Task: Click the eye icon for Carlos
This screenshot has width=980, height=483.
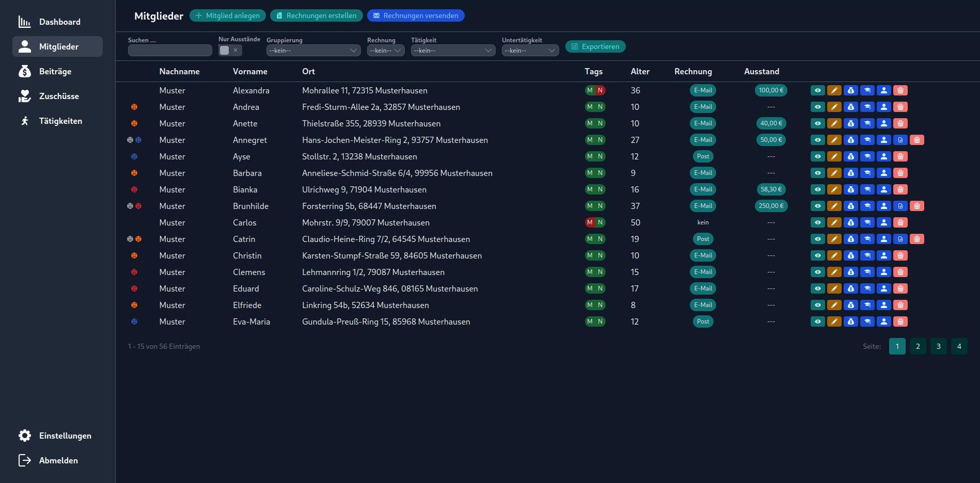Action: point(817,222)
